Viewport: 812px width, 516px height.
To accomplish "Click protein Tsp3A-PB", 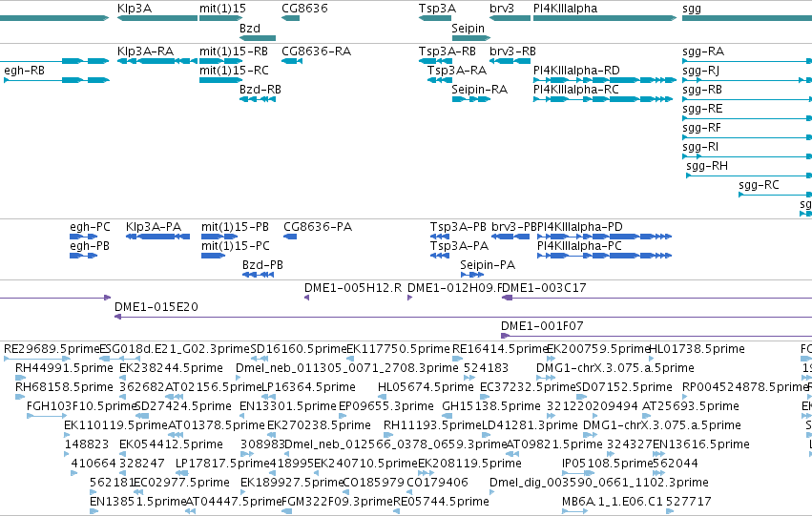I will point(440,237).
